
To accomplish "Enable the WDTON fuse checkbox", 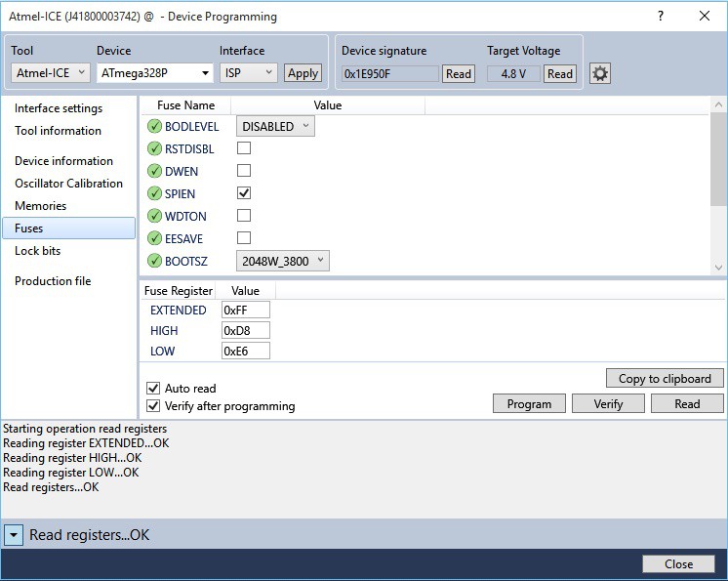I will pyautogui.click(x=244, y=216).
